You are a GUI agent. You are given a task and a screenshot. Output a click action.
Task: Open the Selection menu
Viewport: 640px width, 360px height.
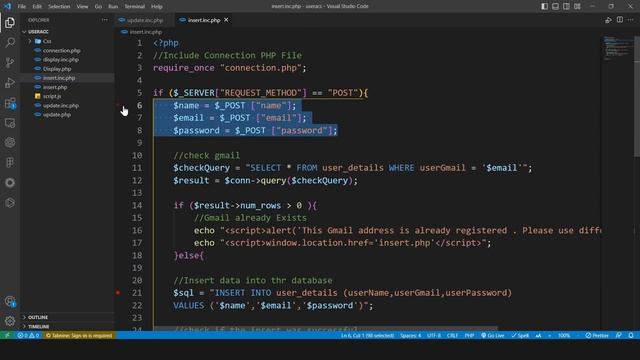click(x=59, y=7)
